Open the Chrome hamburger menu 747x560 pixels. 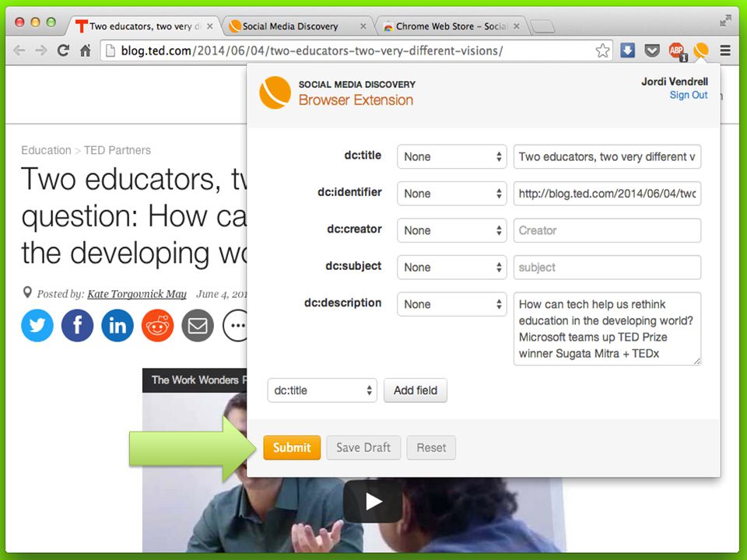click(x=725, y=50)
